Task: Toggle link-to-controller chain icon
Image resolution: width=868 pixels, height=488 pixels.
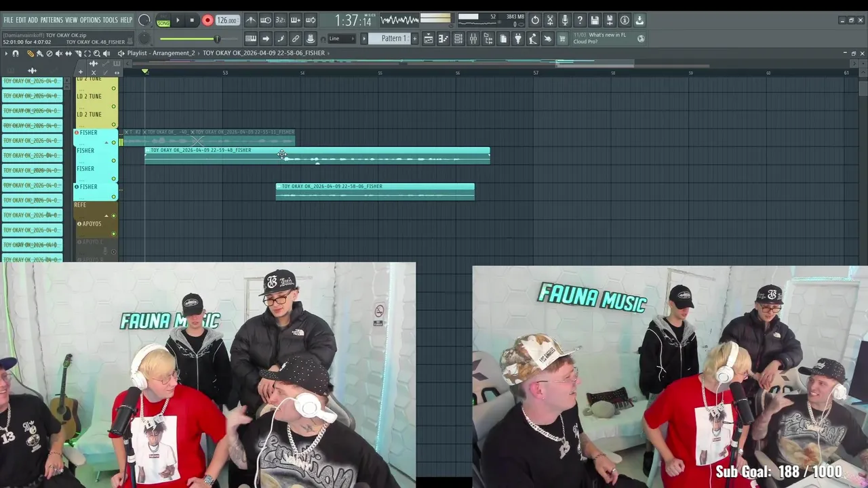Action: [x=296, y=39]
